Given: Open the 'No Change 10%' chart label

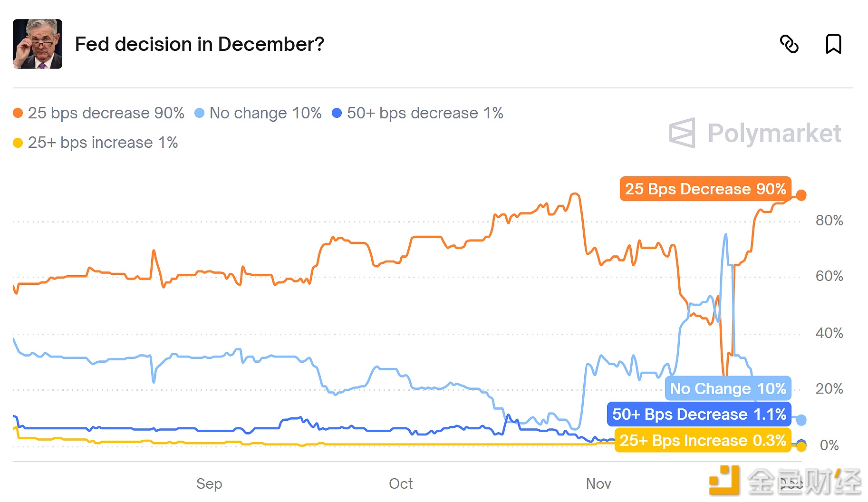Looking at the screenshot, I should (727, 388).
